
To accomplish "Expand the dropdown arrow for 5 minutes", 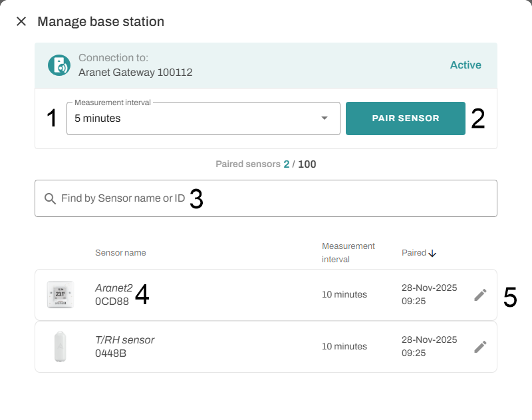I will click(x=325, y=118).
